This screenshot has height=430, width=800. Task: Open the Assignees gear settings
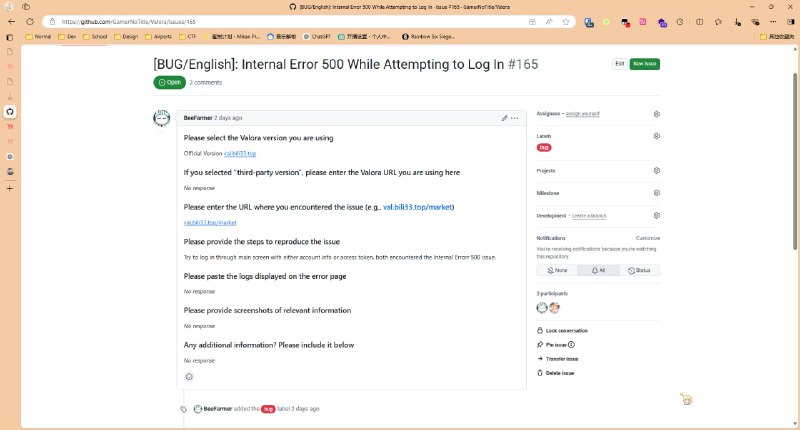[x=656, y=114]
